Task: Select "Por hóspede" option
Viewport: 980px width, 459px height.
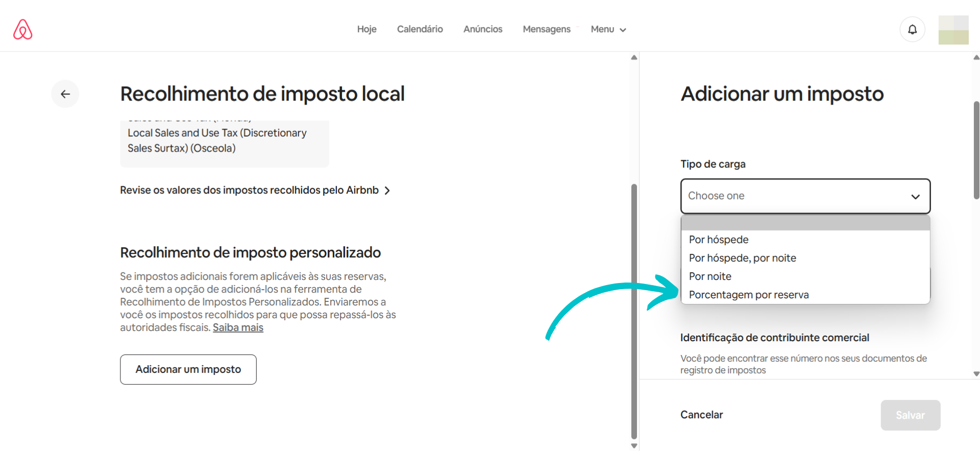Action: pos(718,240)
